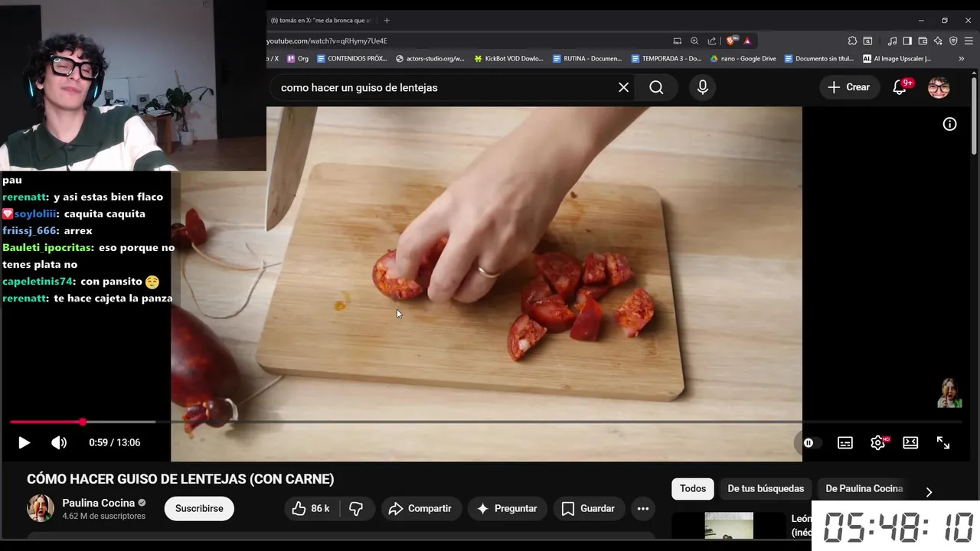Select the 'tomás en X' browser tab
980x551 pixels.
click(322, 21)
